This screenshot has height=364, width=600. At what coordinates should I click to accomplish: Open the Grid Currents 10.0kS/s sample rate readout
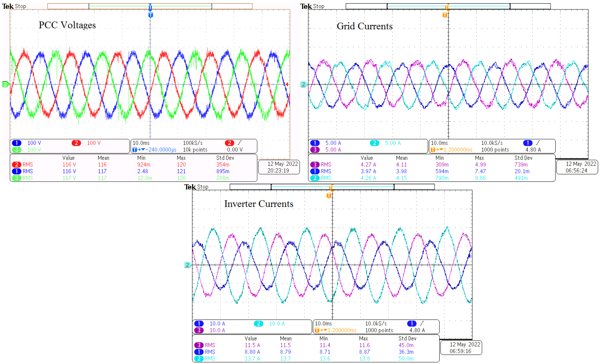click(x=492, y=143)
